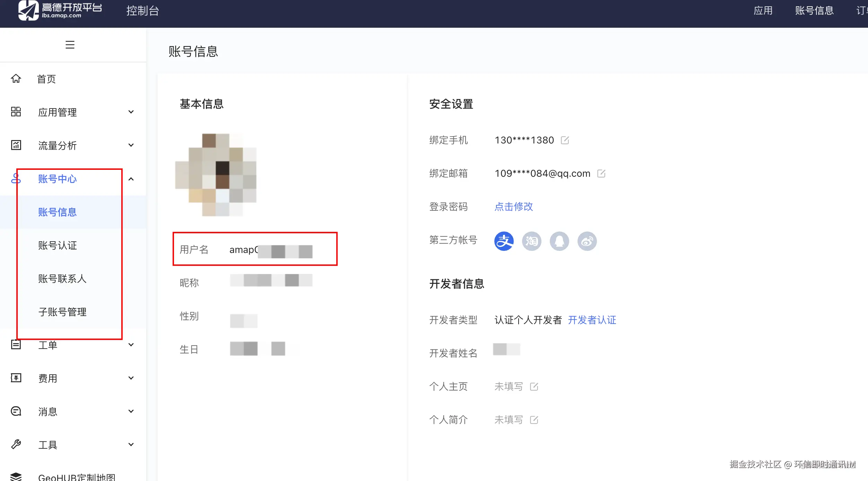This screenshot has height=481, width=868.
Task: Select the Alipay third-party account icon
Action: 504,241
